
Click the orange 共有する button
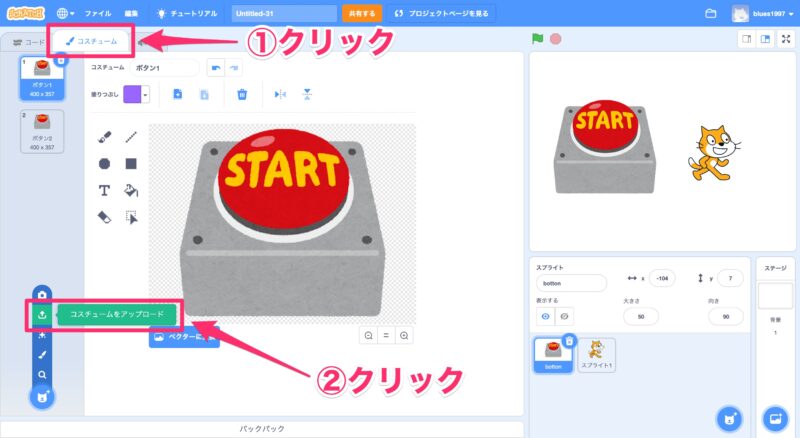(361, 14)
